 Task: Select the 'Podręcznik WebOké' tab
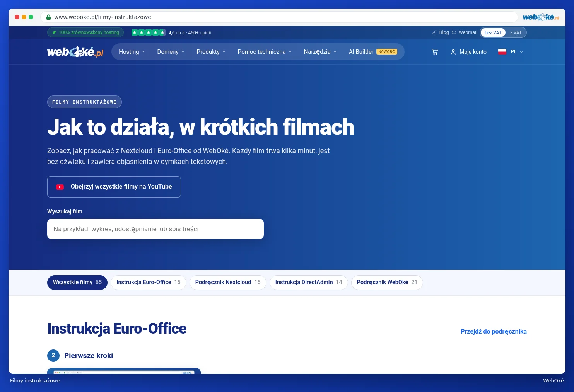(x=387, y=283)
